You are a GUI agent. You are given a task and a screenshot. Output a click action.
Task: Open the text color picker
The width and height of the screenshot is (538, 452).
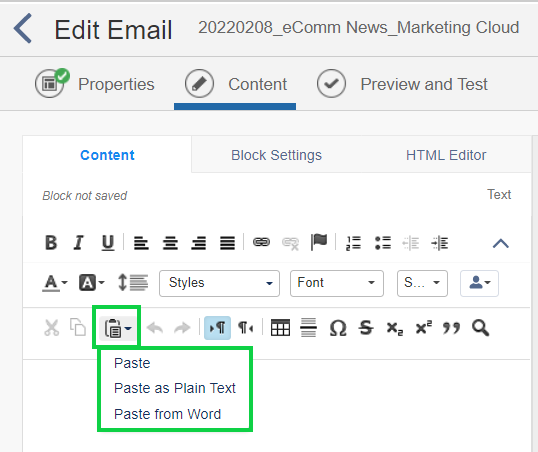click(x=55, y=283)
